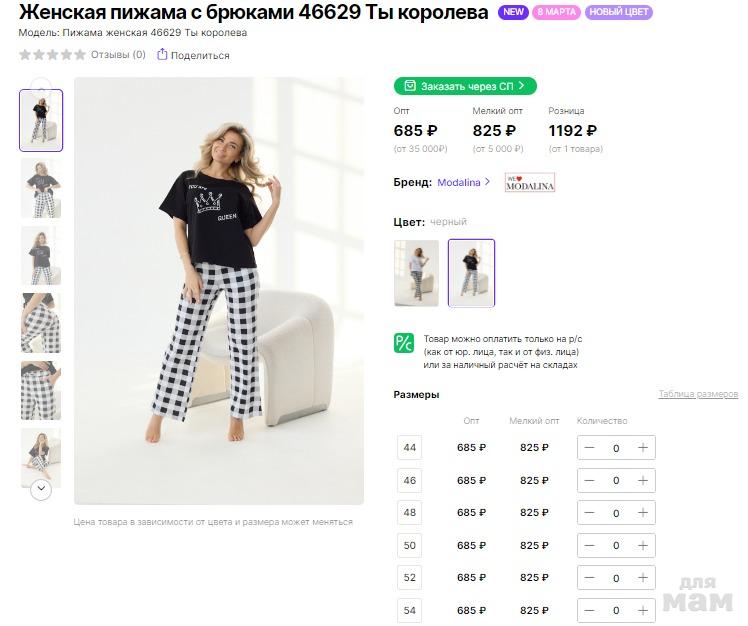
Task: Select the third product thumbnail
Action: (41, 255)
